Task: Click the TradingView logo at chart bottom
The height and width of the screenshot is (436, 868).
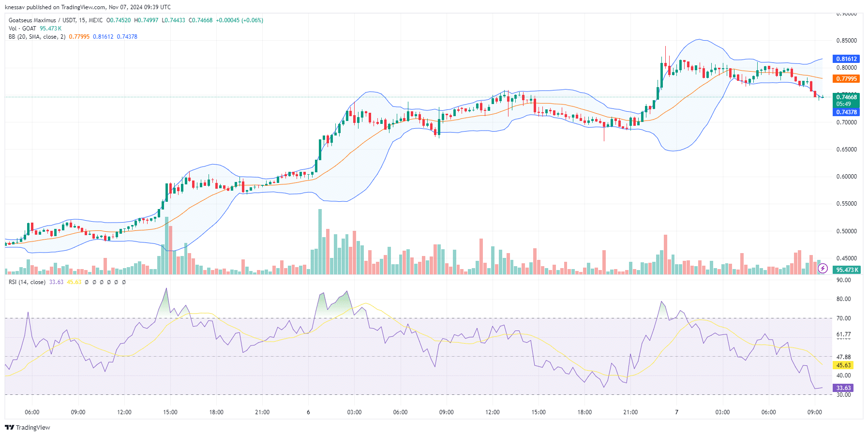Action: pyautogui.click(x=28, y=427)
